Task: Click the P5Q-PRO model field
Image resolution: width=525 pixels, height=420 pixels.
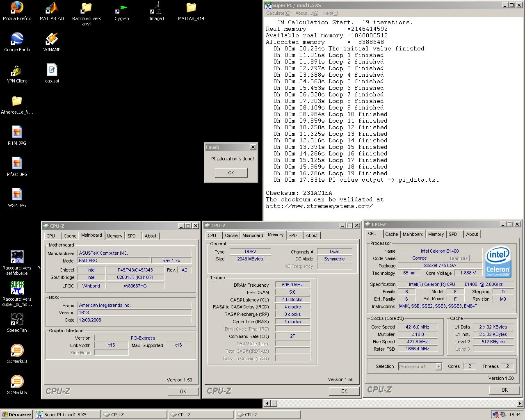Action: 114,260
